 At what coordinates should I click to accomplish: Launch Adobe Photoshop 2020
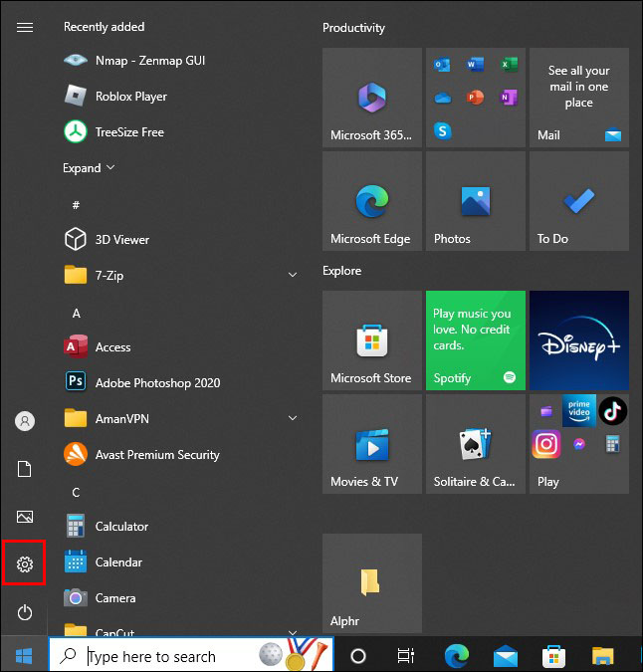click(x=141, y=382)
